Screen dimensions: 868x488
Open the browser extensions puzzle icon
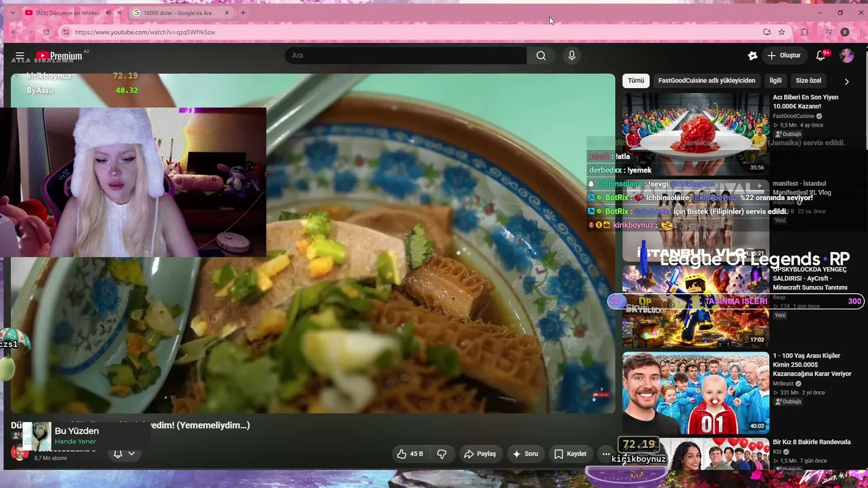click(804, 32)
